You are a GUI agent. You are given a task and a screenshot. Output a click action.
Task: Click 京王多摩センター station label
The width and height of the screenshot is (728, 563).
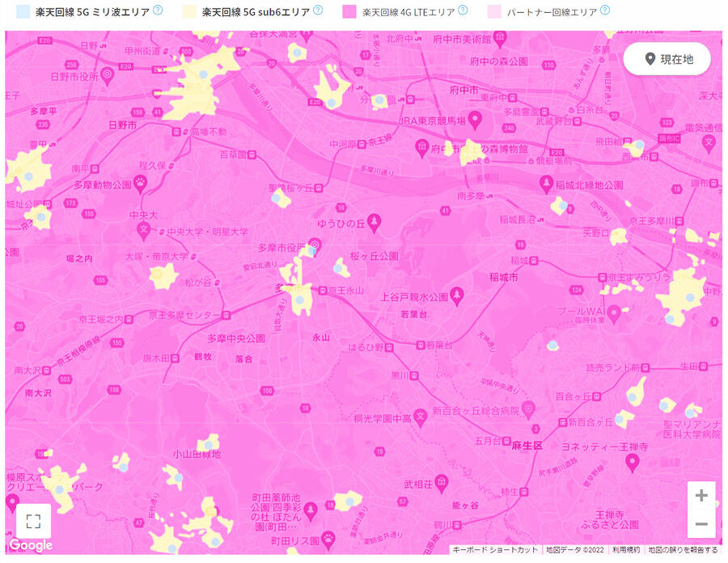tap(184, 315)
